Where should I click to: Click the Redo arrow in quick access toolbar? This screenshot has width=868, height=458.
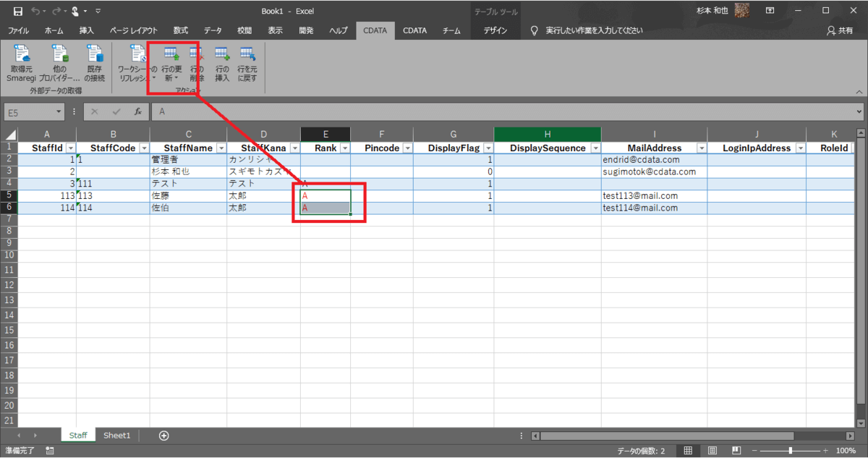coord(55,12)
